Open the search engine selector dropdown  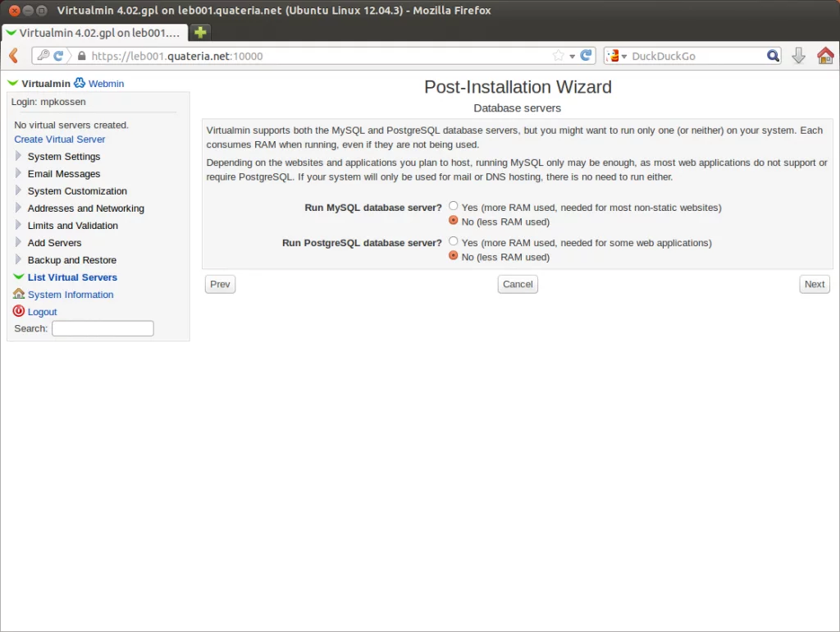tap(624, 57)
